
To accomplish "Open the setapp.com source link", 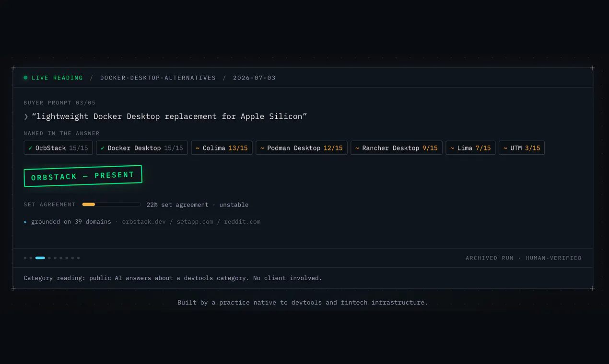I will click(x=195, y=222).
